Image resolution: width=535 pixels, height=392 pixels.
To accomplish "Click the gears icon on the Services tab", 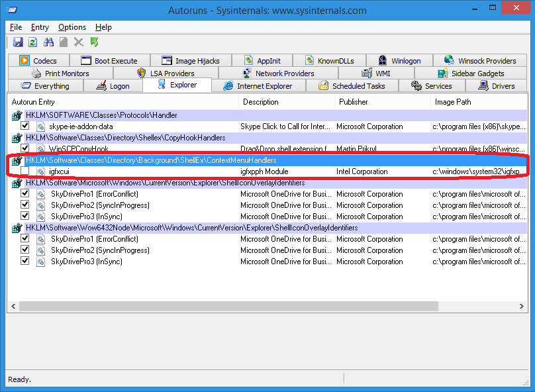I will click(x=416, y=85).
